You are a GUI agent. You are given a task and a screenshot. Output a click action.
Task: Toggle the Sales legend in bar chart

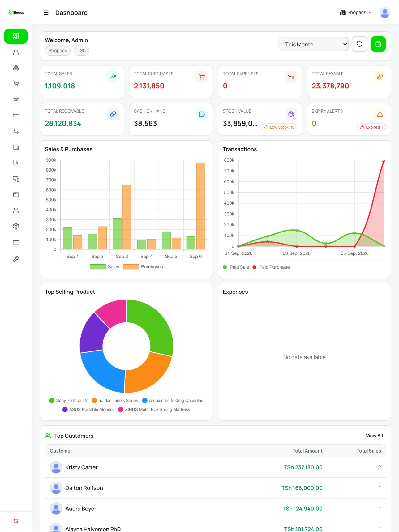pos(105,267)
